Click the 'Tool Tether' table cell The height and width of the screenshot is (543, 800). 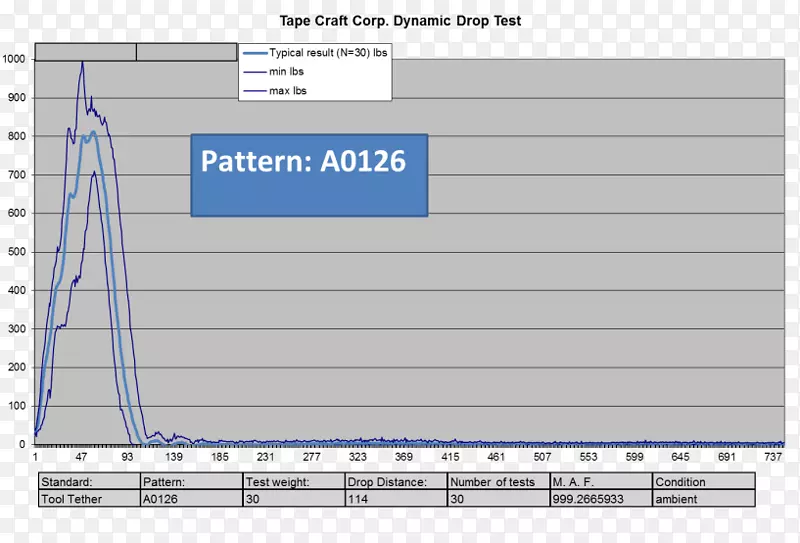[89, 499]
